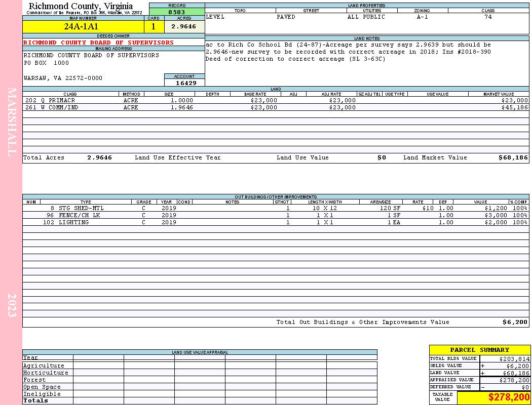532x405 pixels.
Task: Click the LEVEL topo value
Action: pyautogui.click(x=215, y=17)
